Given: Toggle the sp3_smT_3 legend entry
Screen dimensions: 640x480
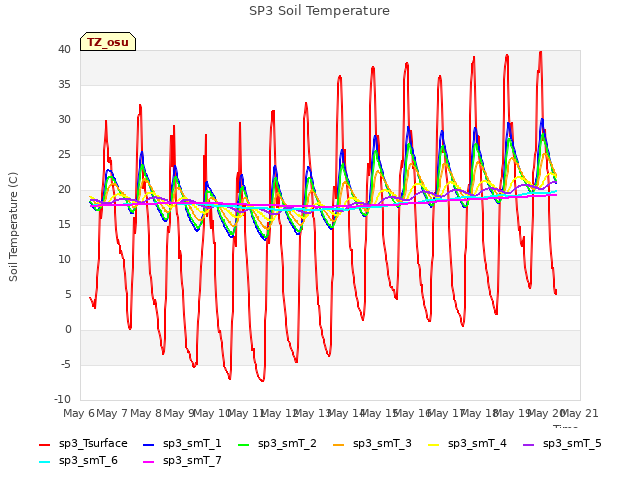Looking at the screenshot, I should pos(372,444).
